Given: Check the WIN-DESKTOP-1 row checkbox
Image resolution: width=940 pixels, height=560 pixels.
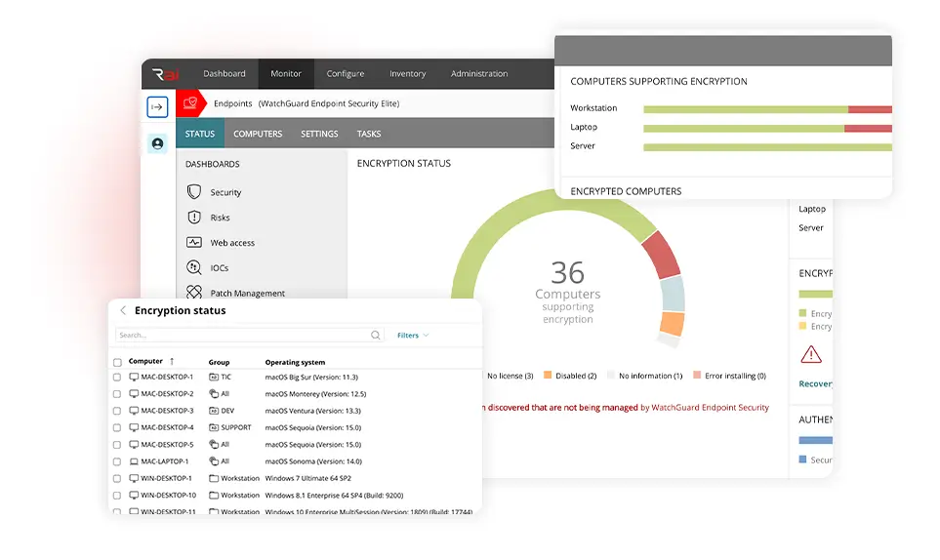Looking at the screenshot, I should click(117, 479).
